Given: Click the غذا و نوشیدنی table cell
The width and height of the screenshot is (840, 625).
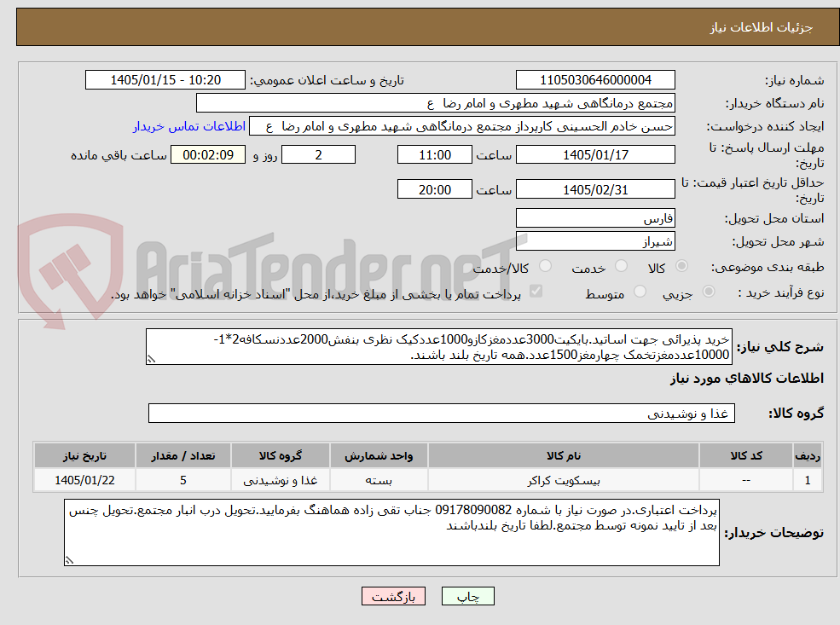Looking at the screenshot, I should 281,480.
